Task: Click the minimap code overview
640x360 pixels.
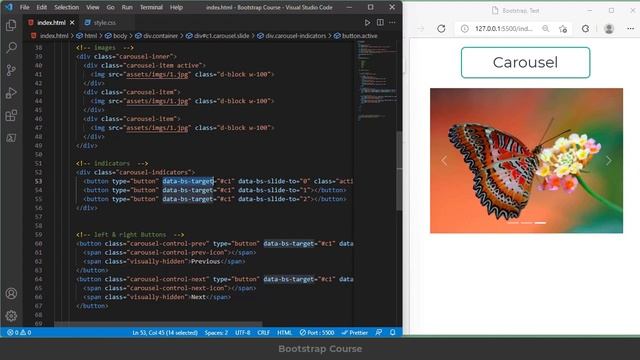Action: (377, 82)
